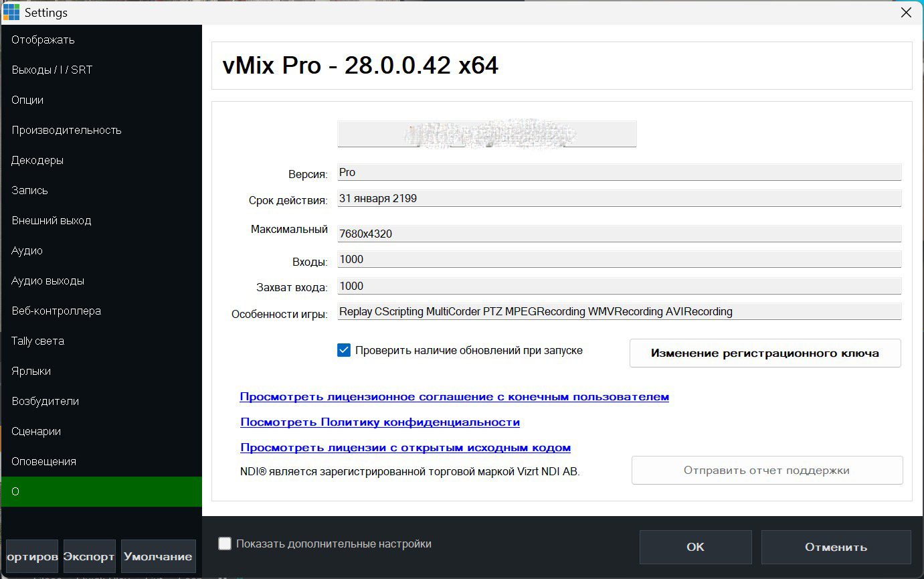Close the Settings window
This screenshot has height=579, width=924.
pos(906,12)
